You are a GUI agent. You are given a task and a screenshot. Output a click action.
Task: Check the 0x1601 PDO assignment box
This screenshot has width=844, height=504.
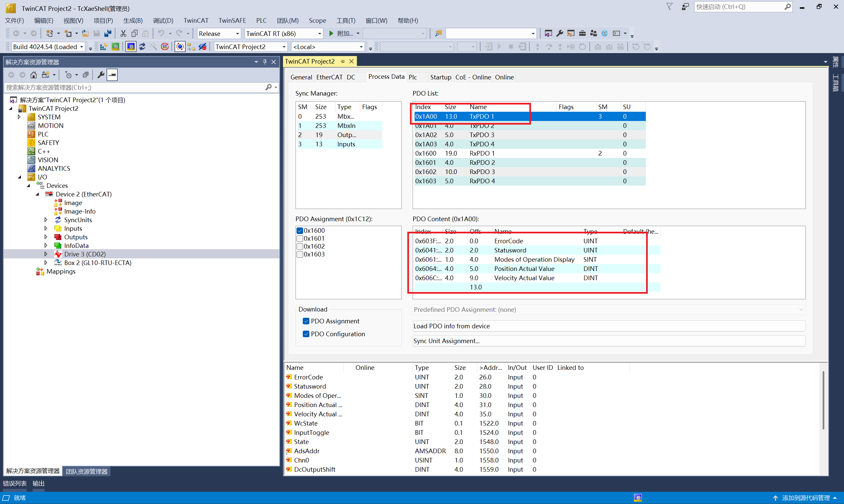coord(300,238)
